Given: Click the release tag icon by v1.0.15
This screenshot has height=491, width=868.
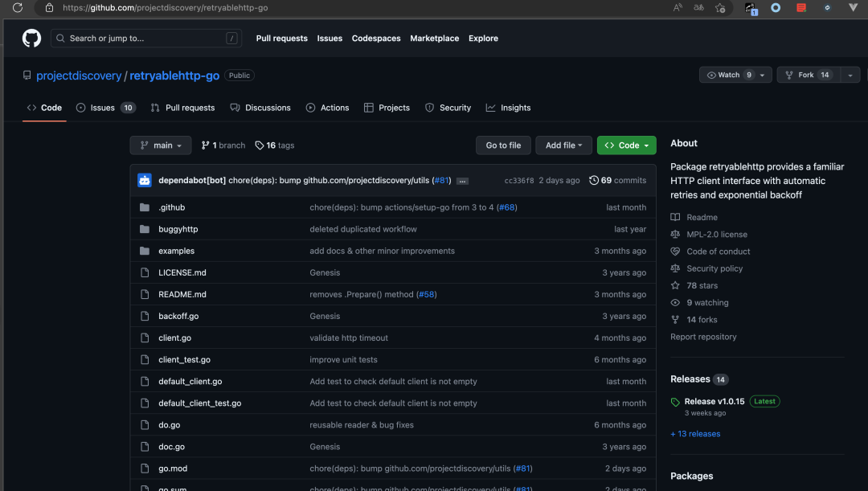Looking at the screenshot, I should 675,402.
